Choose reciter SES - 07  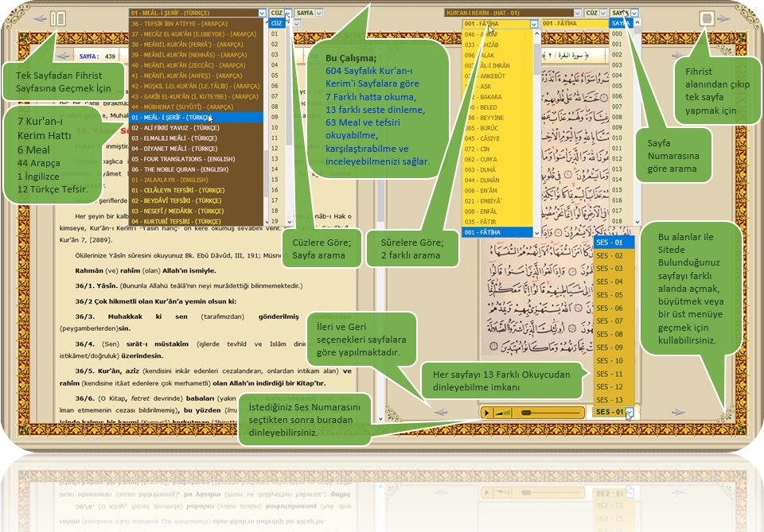[x=614, y=321]
